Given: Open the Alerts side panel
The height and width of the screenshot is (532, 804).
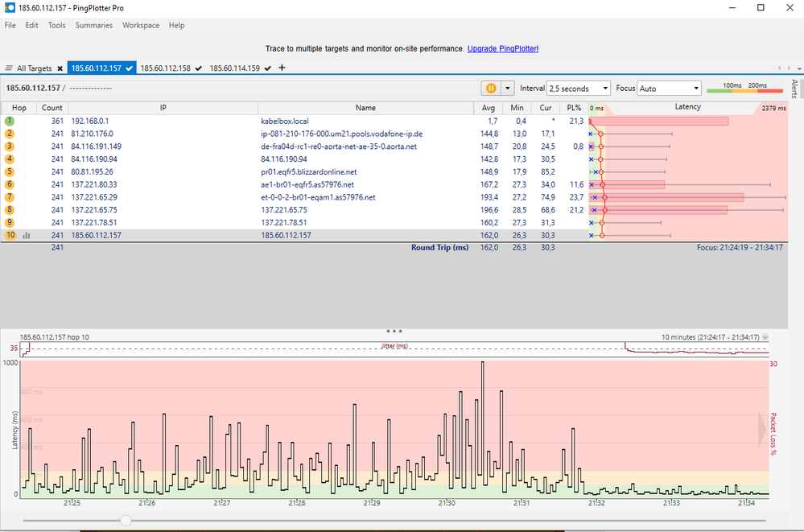Looking at the screenshot, I should (795, 89).
